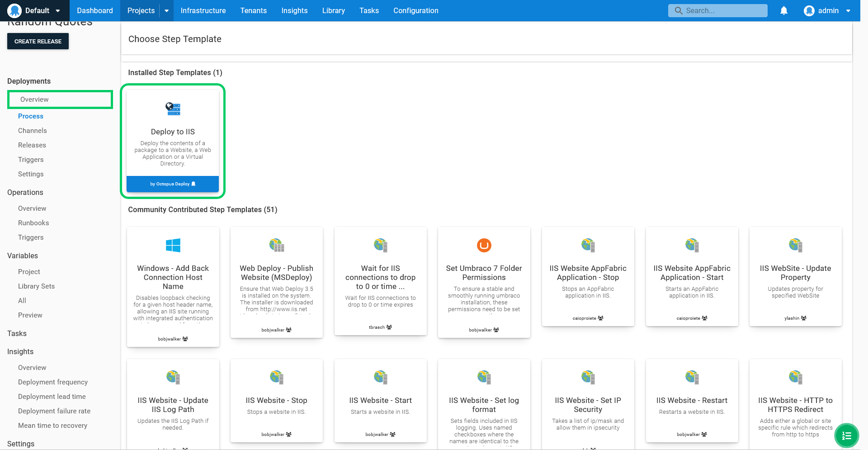Open Channels in the sidebar

point(33,131)
